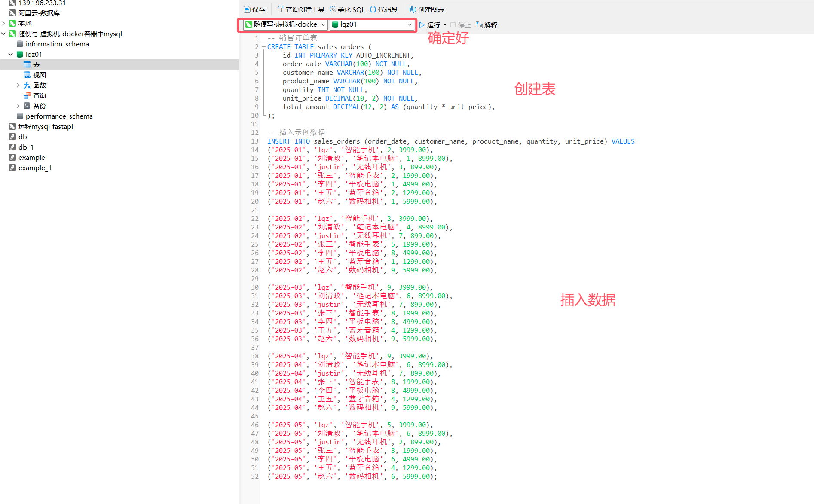Click the 'INSERT INTO' keyword on line 13
Viewport: 814px width, 504px height.
[x=289, y=141]
